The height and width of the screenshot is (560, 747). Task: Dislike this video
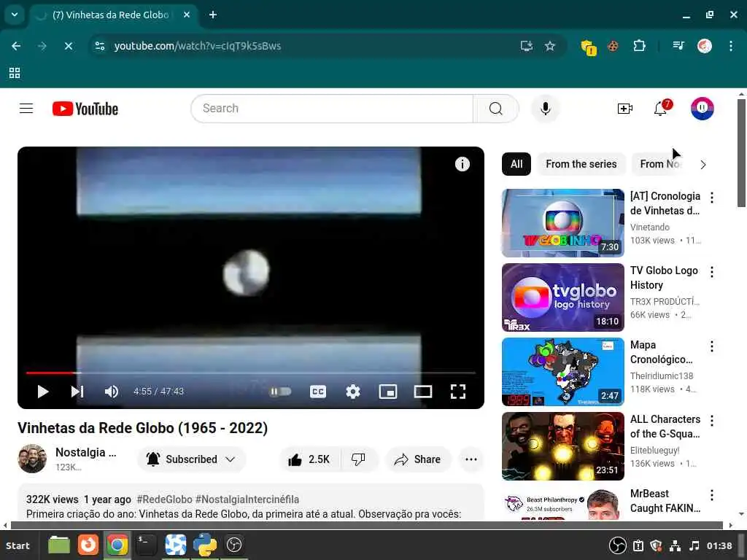tap(358, 459)
